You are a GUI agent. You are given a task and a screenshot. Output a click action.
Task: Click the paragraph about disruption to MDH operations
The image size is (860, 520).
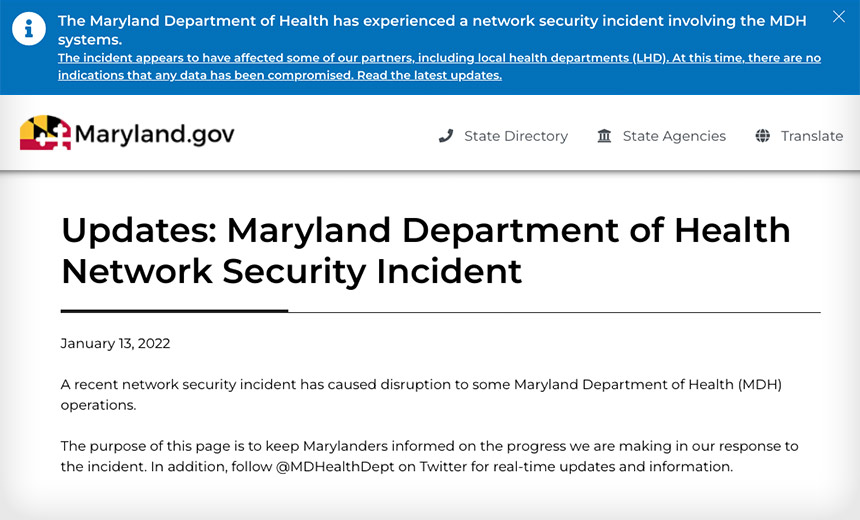(x=421, y=394)
